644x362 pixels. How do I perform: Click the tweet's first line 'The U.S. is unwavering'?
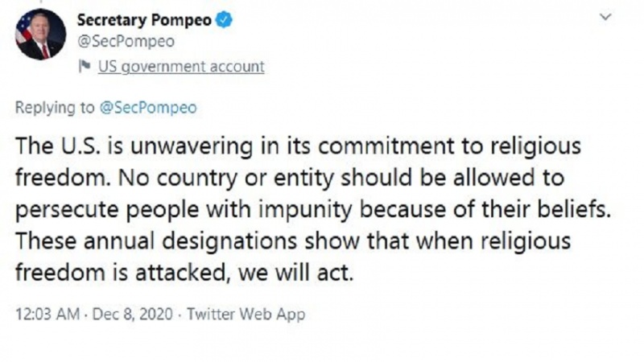134,146
